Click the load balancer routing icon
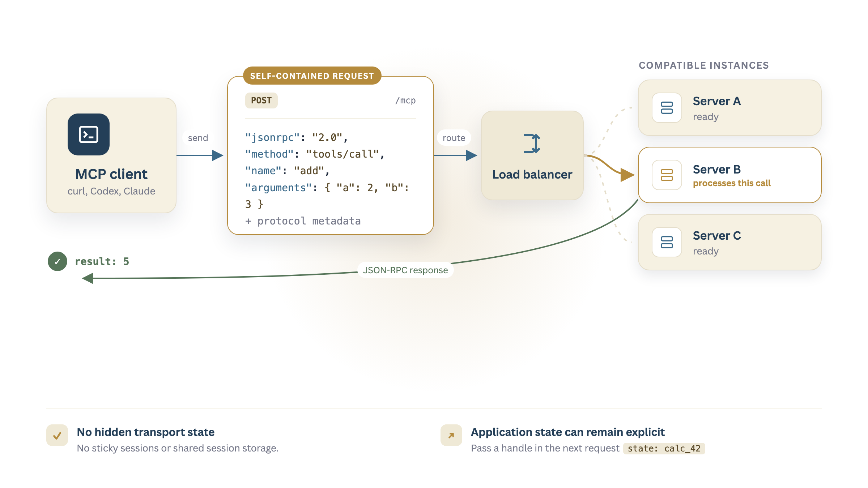Screen dimensions: 868x488 click(x=532, y=144)
